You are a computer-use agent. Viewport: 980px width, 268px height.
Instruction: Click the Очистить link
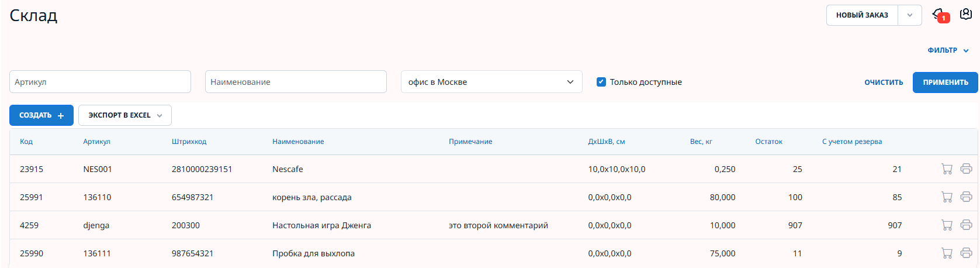click(x=884, y=83)
